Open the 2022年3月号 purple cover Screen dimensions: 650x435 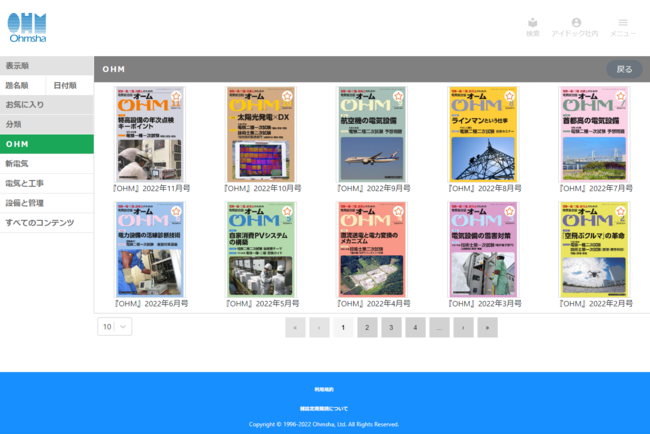[x=483, y=250]
